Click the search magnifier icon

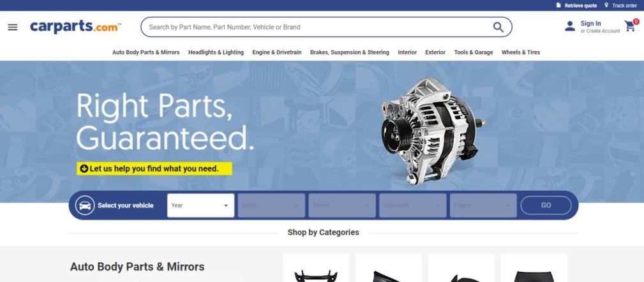498,27
